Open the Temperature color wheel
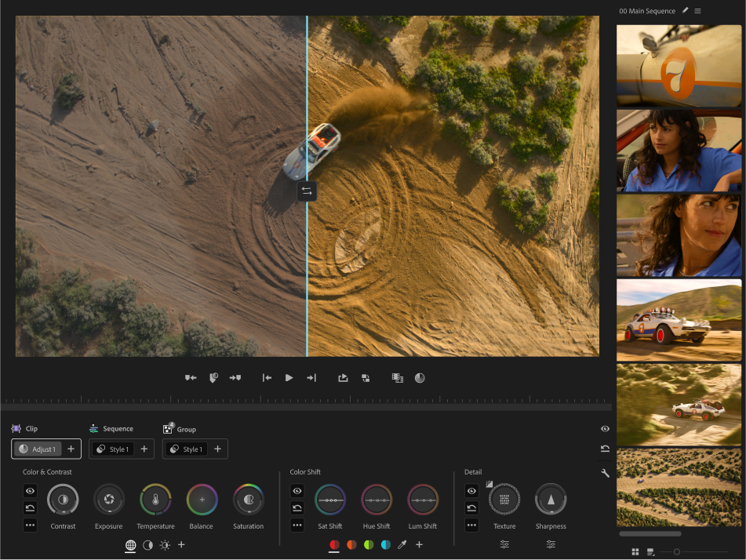This screenshot has width=746, height=560. coord(155,500)
